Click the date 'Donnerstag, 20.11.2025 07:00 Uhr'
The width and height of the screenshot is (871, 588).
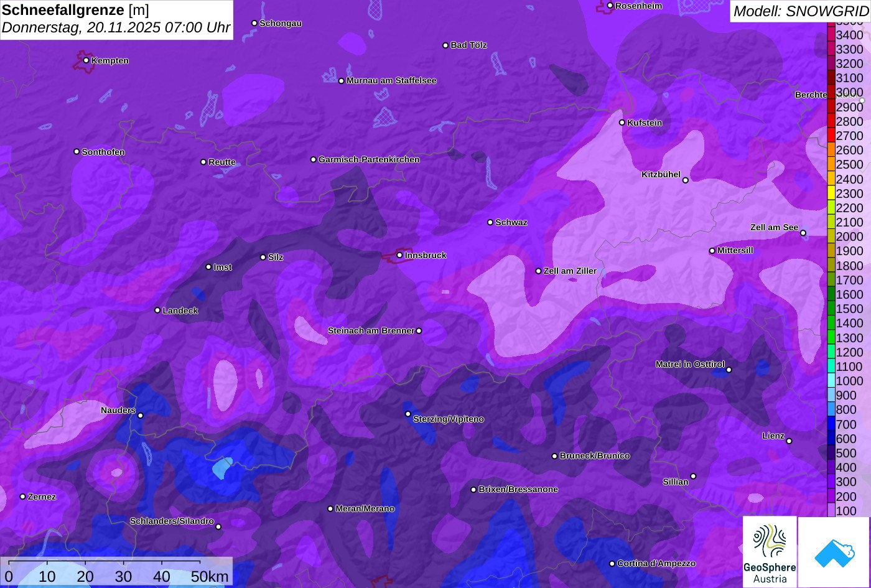pyautogui.click(x=116, y=28)
